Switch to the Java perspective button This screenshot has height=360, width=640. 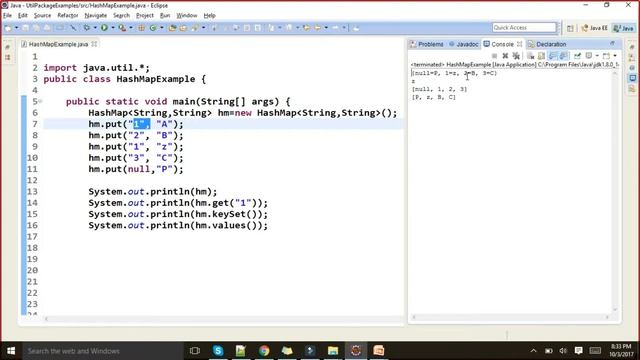click(623, 28)
